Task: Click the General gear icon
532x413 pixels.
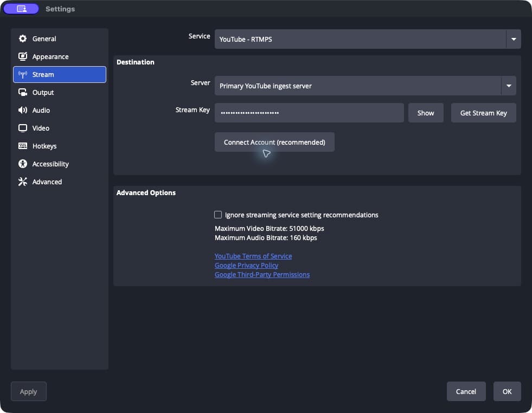Action: (x=23, y=38)
